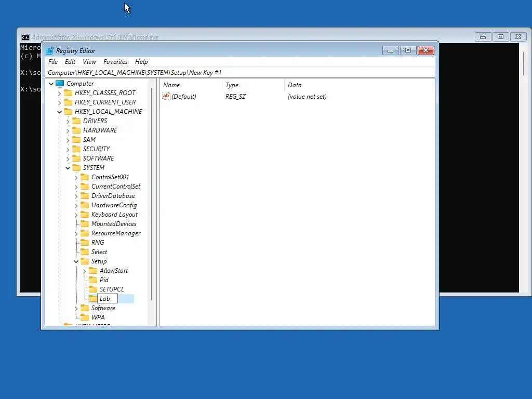Viewport: 532px width, 399px height.
Task: Select the (Default) value name
Action: click(184, 97)
